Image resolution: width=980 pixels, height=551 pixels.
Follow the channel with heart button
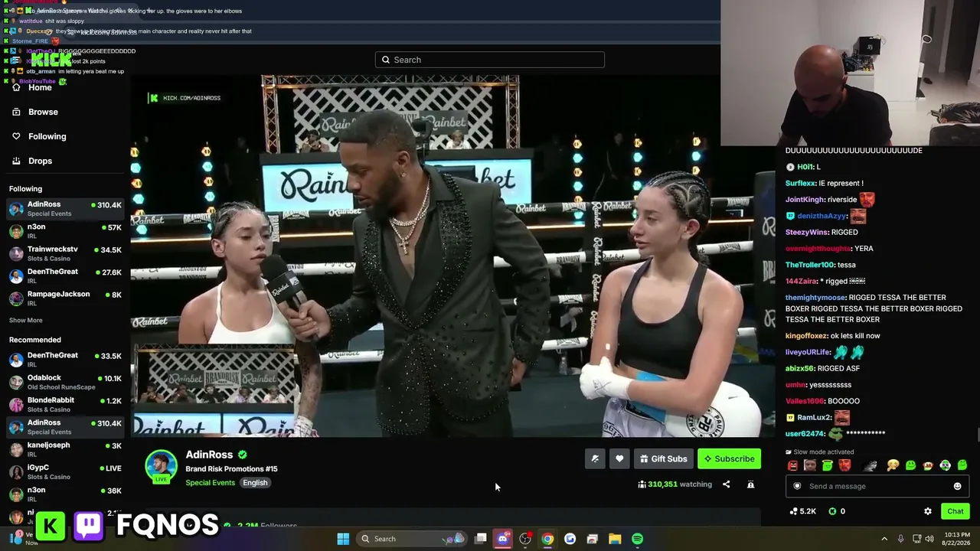pos(619,458)
